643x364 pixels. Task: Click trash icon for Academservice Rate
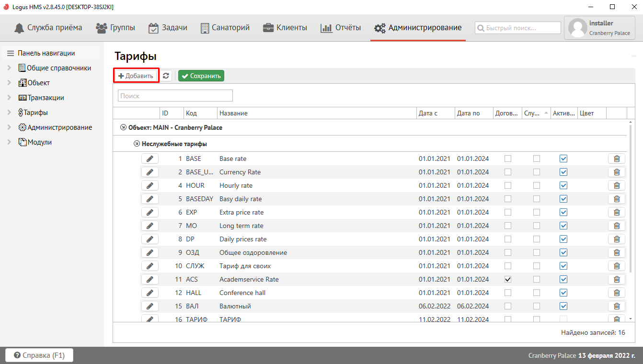[x=617, y=279]
